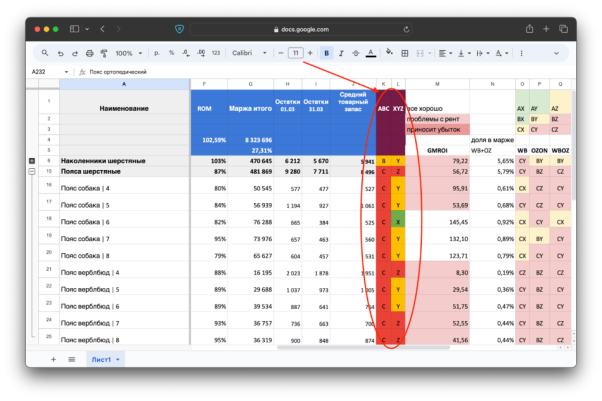Select column M header
The height and width of the screenshot is (401, 602).
[437, 84]
